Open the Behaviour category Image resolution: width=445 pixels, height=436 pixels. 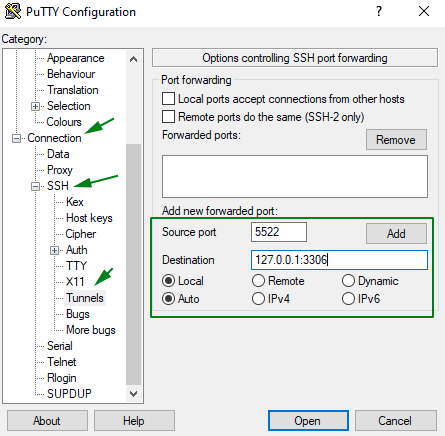(71, 74)
